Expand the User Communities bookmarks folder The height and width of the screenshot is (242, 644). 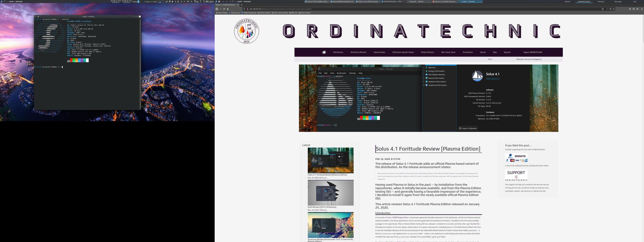pos(280,13)
